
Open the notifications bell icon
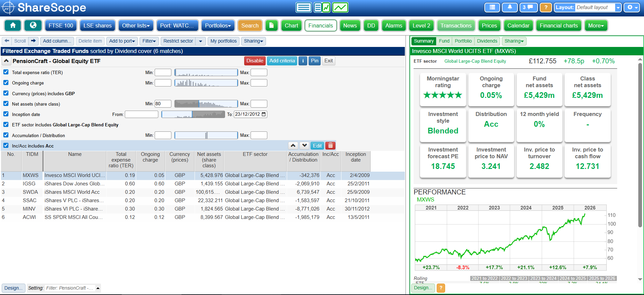(510, 7)
